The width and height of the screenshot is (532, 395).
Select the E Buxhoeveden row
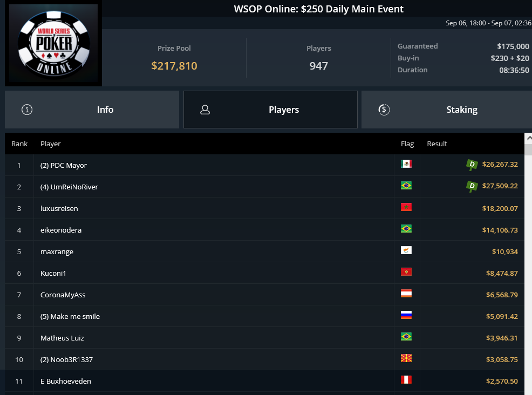click(x=264, y=381)
